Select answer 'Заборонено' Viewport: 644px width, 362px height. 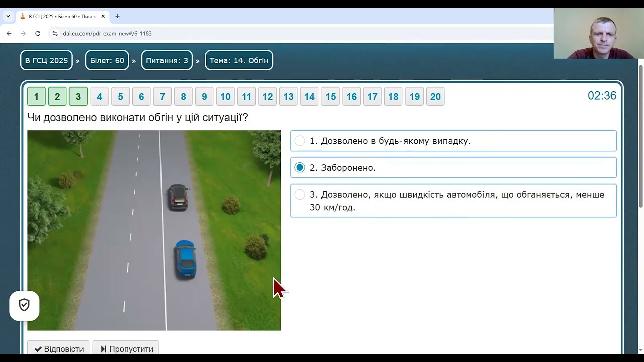453,167
